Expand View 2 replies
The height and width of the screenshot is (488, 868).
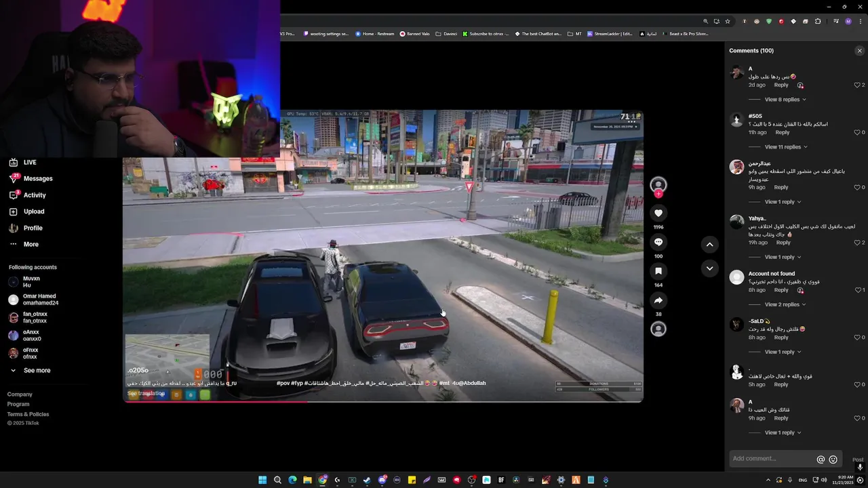785,305
